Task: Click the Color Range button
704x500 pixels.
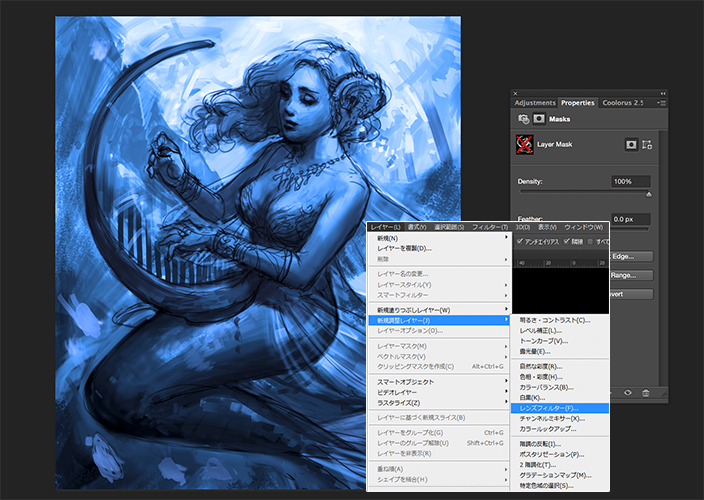Action: (631, 275)
